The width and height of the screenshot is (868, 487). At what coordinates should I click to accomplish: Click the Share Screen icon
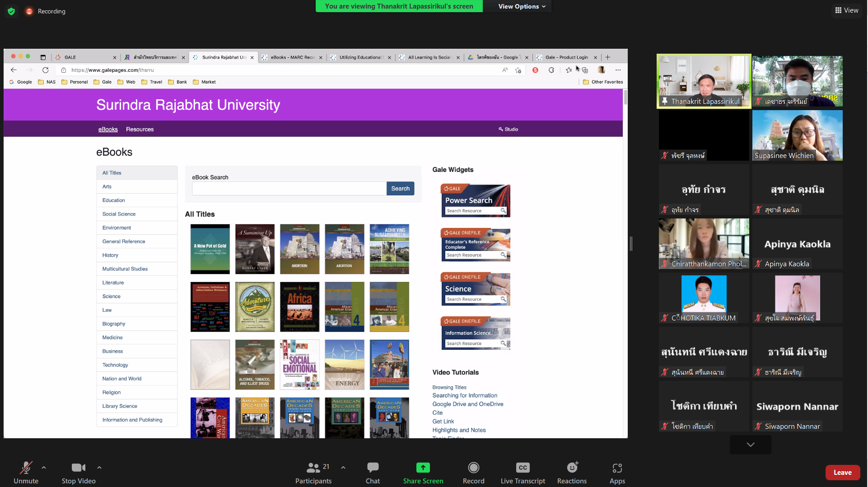(x=423, y=468)
